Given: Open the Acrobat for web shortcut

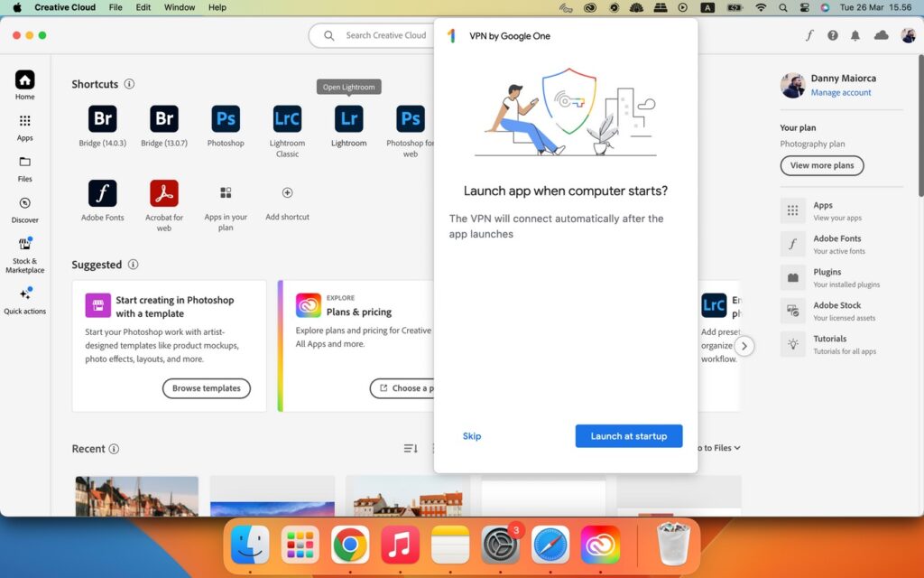Looking at the screenshot, I should pyautogui.click(x=164, y=193).
